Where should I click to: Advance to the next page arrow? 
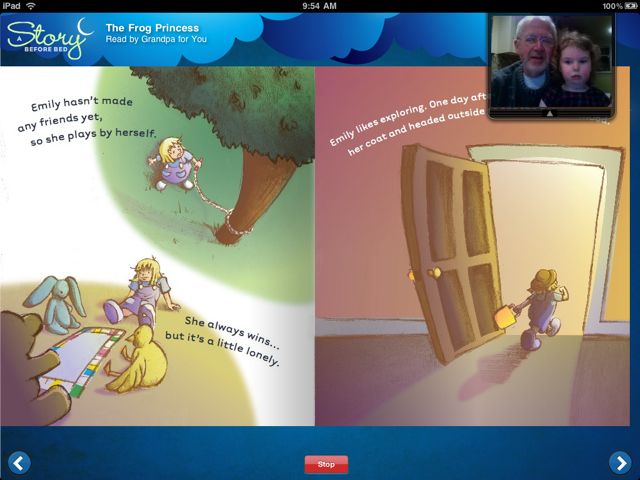[x=620, y=463]
